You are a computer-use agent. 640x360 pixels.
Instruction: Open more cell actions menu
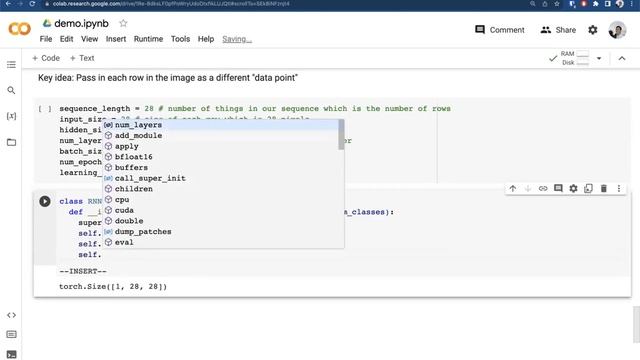619,188
